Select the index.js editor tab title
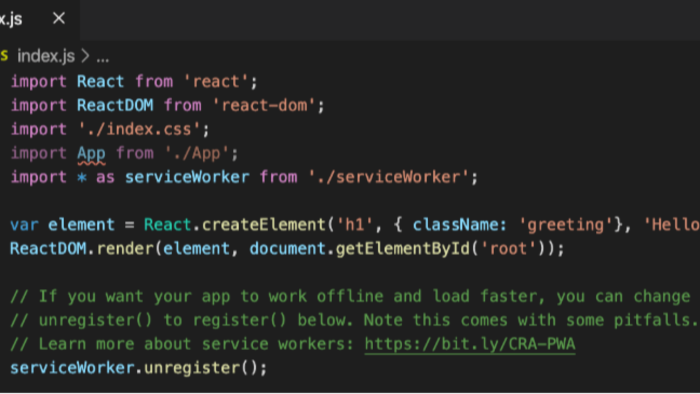 (11, 19)
